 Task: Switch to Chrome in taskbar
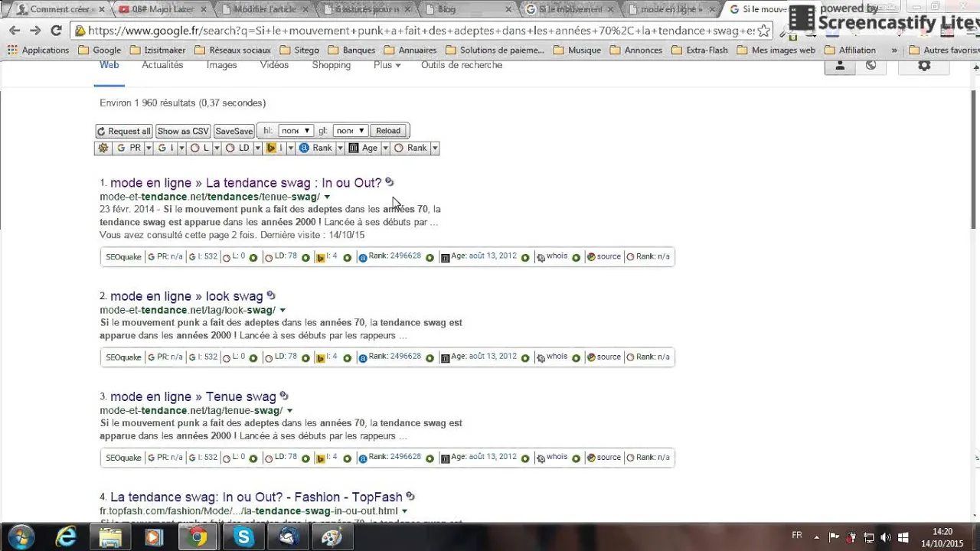(198, 537)
